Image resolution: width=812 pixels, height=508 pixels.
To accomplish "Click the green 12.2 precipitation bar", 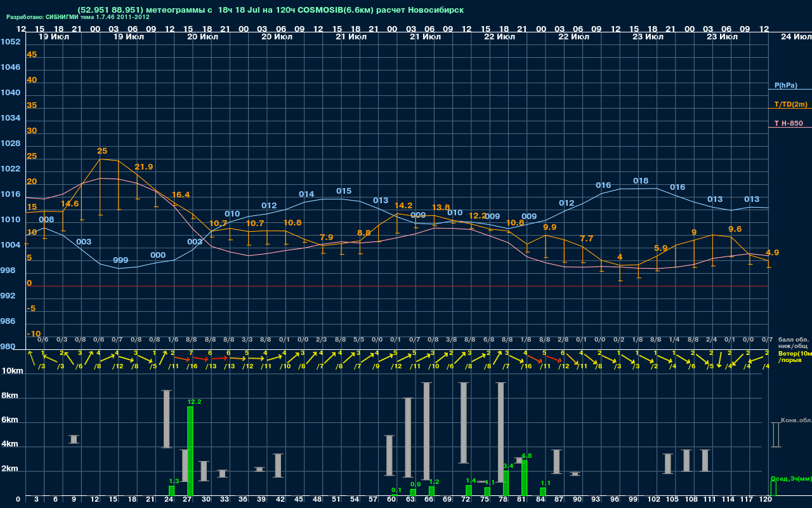I will tap(190, 451).
